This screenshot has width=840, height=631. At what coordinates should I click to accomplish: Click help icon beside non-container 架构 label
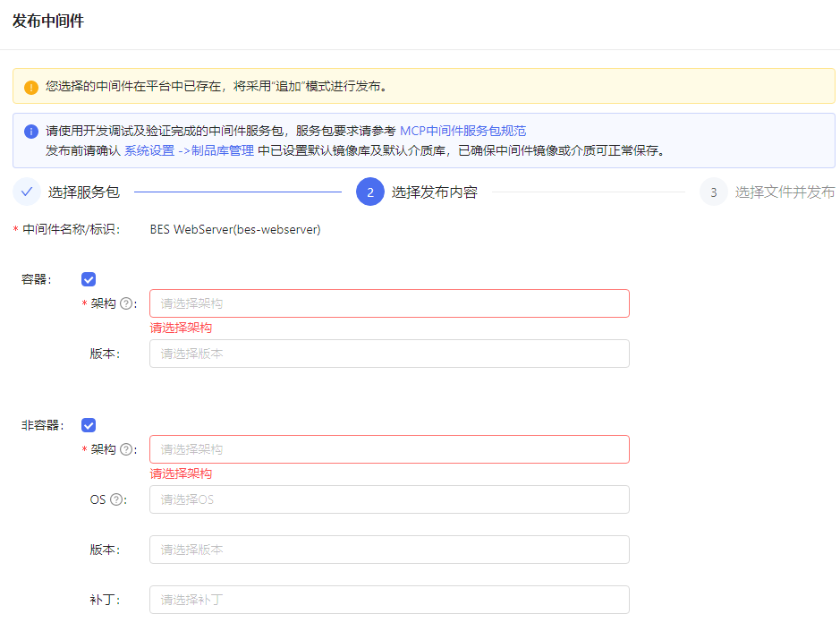126,449
